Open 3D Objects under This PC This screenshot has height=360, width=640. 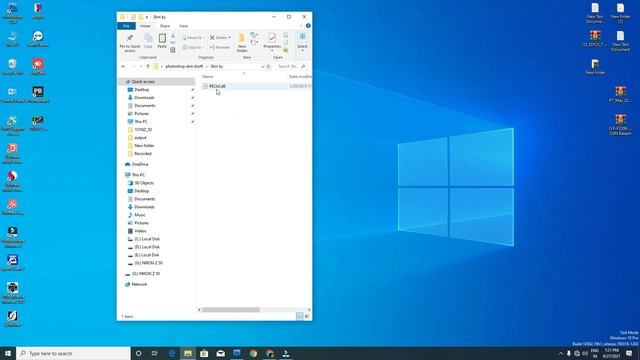point(144,183)
